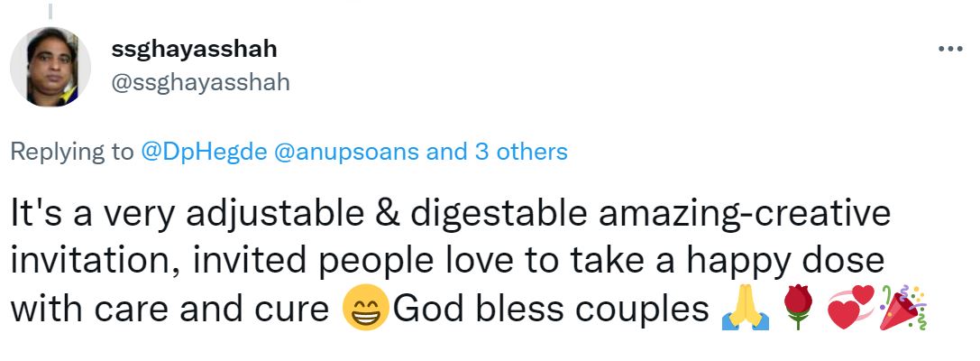
Task: Click the party popper emoji
Action: click(902, 309)
